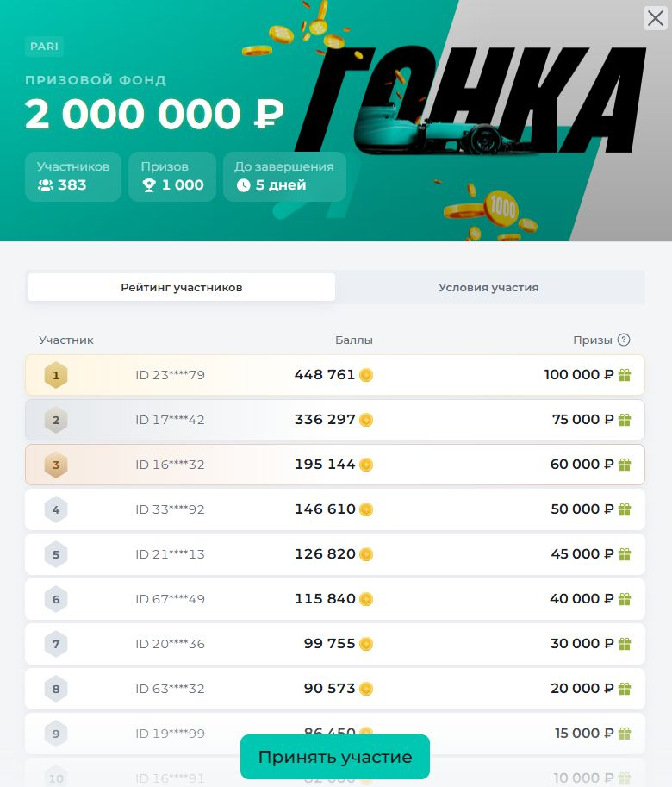Click the PARI label badge
This screenshot has width=672, height=787.
coord(44,47)
